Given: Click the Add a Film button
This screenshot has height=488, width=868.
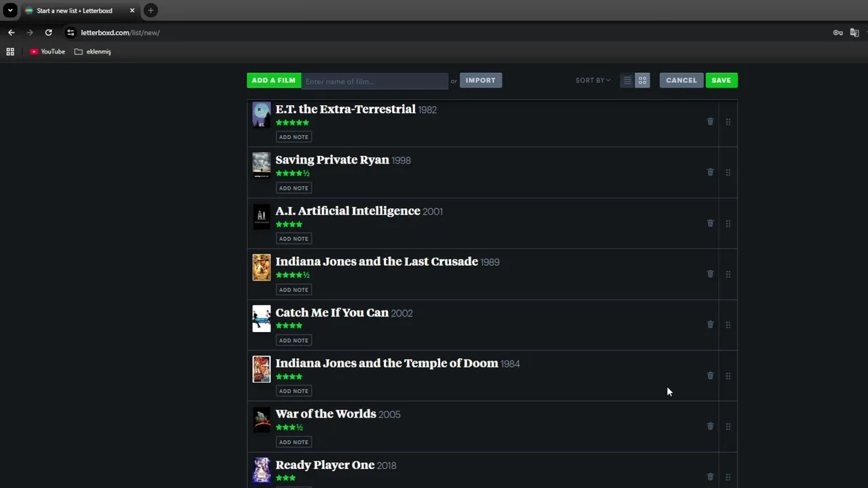Looking at the screenshot, I should point(274,81).
